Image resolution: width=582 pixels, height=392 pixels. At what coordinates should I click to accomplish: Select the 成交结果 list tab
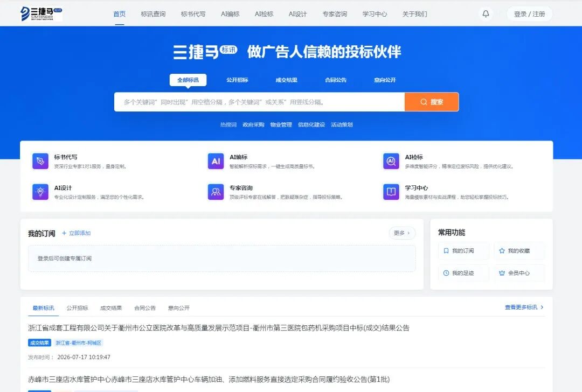click(111, 308)
